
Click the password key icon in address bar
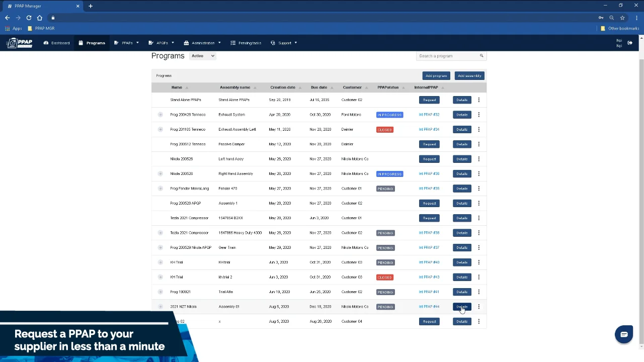601,18
